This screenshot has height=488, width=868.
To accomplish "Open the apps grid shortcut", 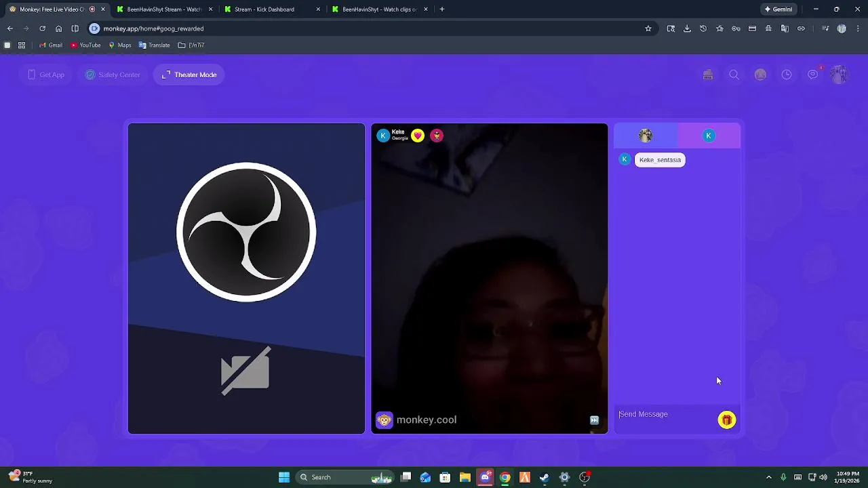I will (22, 45).
